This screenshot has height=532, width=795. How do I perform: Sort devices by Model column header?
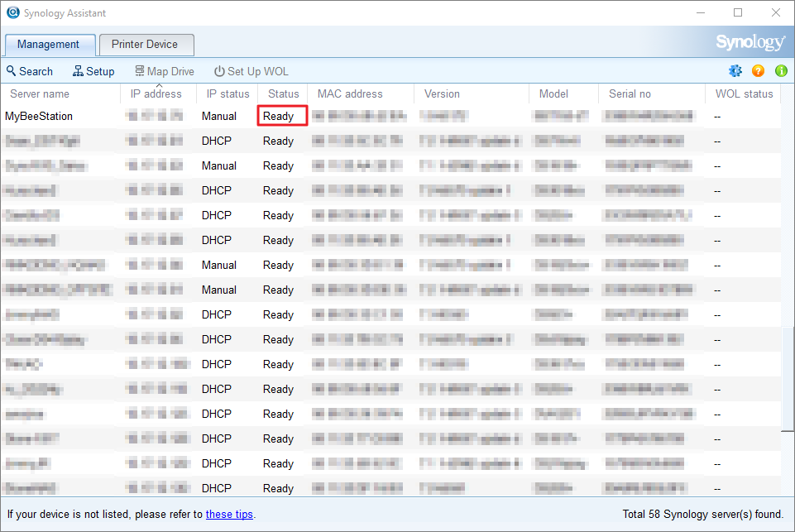[x=553, y=93]
